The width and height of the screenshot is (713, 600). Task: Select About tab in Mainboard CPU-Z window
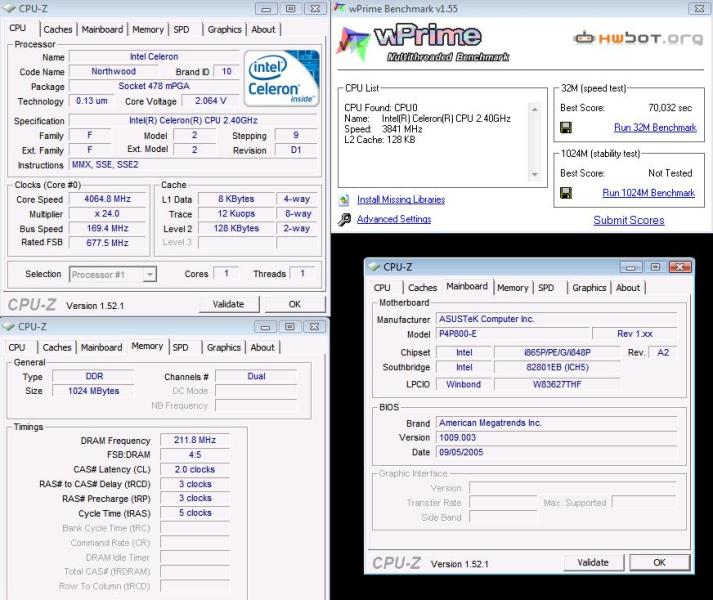coord(628,288)
